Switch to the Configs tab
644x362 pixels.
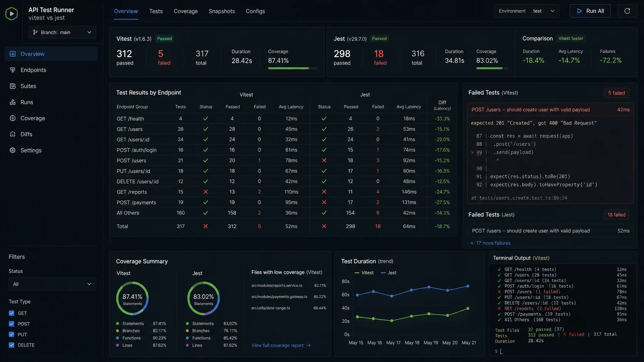point(255,11)
